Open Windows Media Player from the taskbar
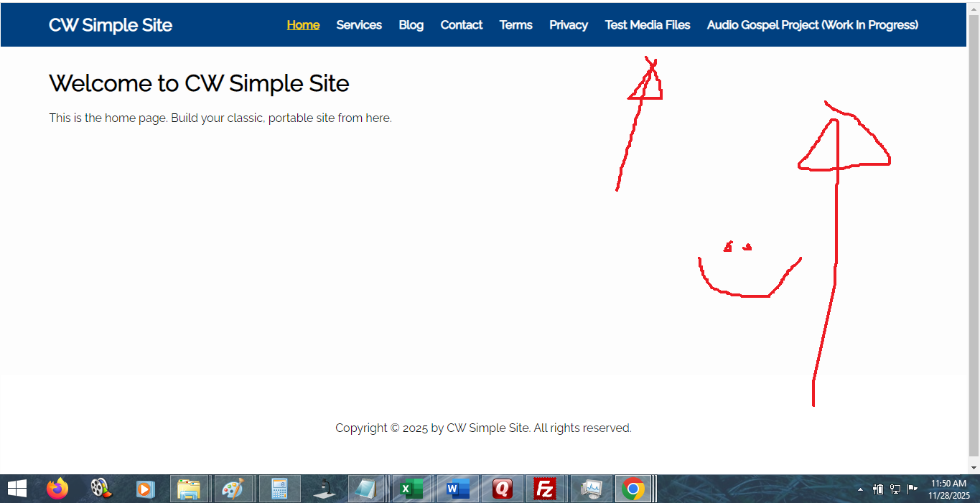This screenshot has width=980, height=503. (x=146, y=489)
